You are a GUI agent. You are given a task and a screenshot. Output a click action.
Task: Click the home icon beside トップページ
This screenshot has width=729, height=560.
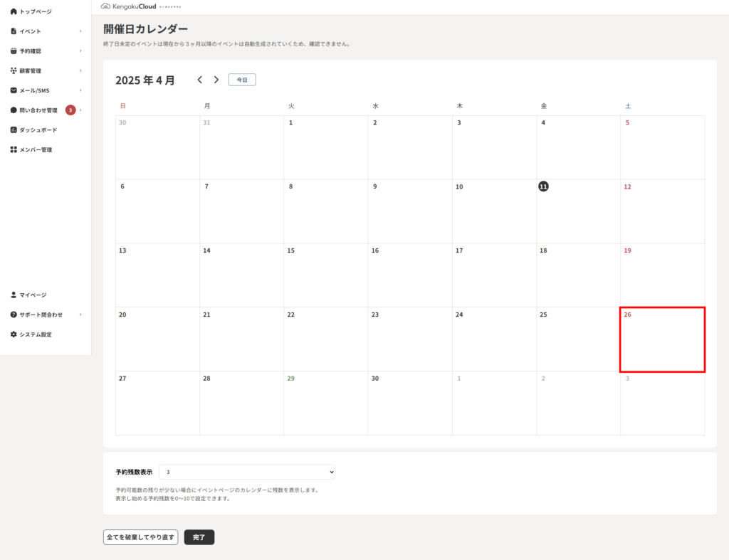pyautogui.click(x=14, y=11)
